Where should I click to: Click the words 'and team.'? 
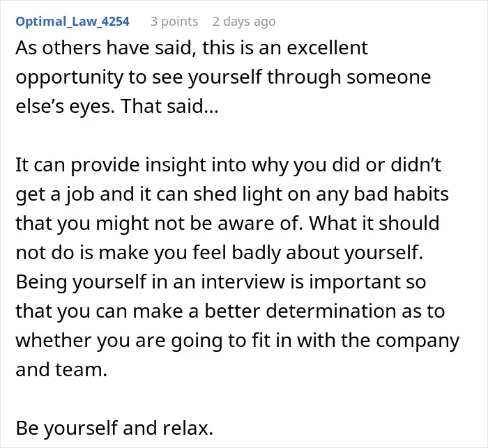coord(61,369)
